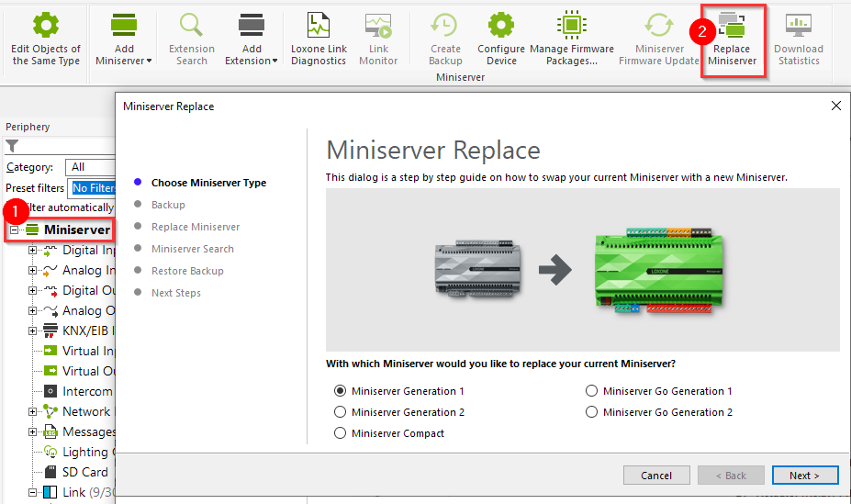Go to Next Steps entry

[176, 293]
